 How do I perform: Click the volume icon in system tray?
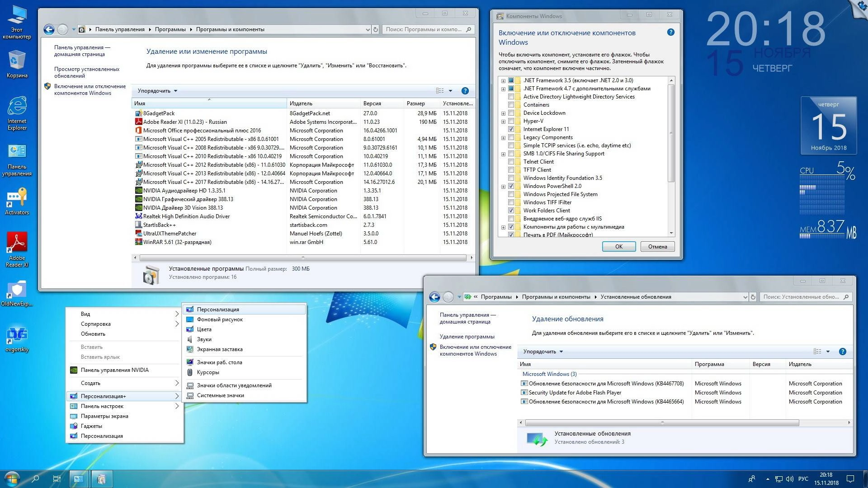(790, 479)
